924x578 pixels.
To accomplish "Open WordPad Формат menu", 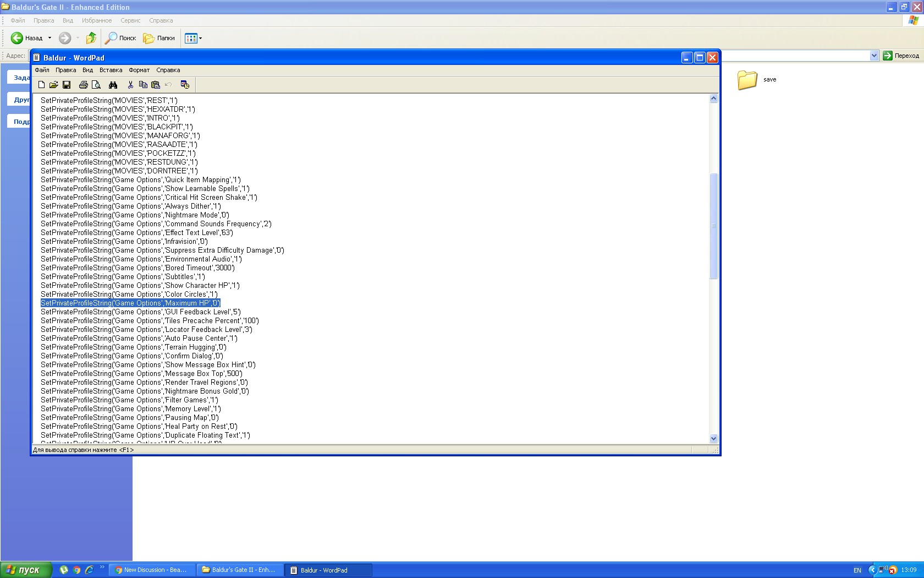I will (139, 70).
